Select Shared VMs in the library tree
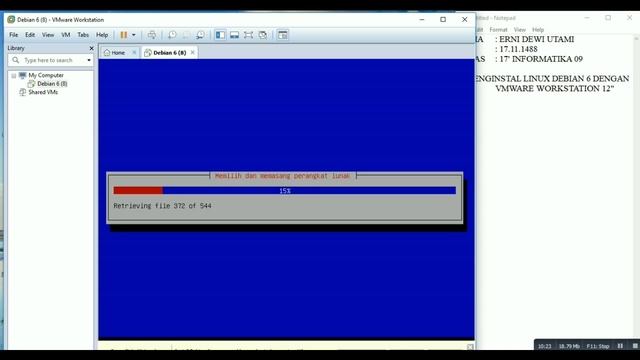Screen dimensions: 640x360 click(x=43, y=92)
